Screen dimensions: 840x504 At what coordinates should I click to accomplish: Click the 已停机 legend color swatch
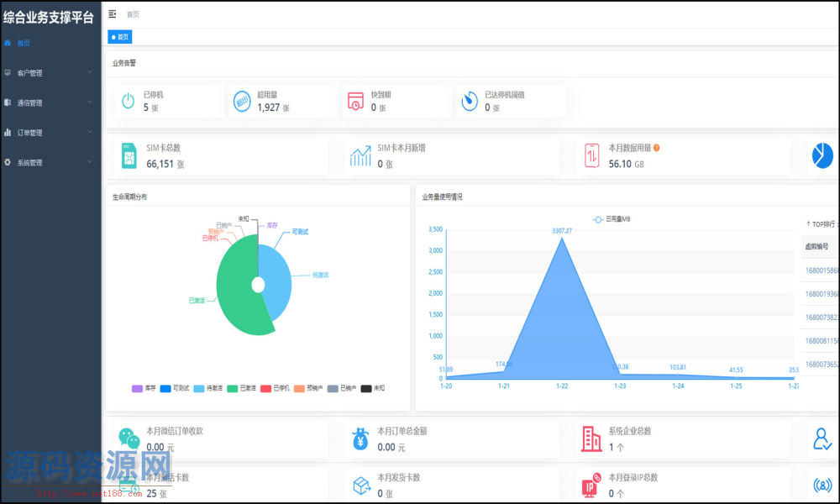click(x=266, y=388)
